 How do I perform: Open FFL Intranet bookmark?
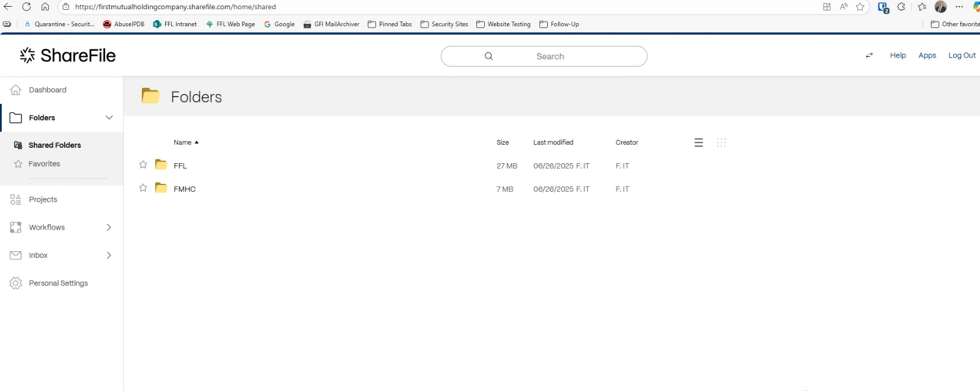tap(175, 24)
